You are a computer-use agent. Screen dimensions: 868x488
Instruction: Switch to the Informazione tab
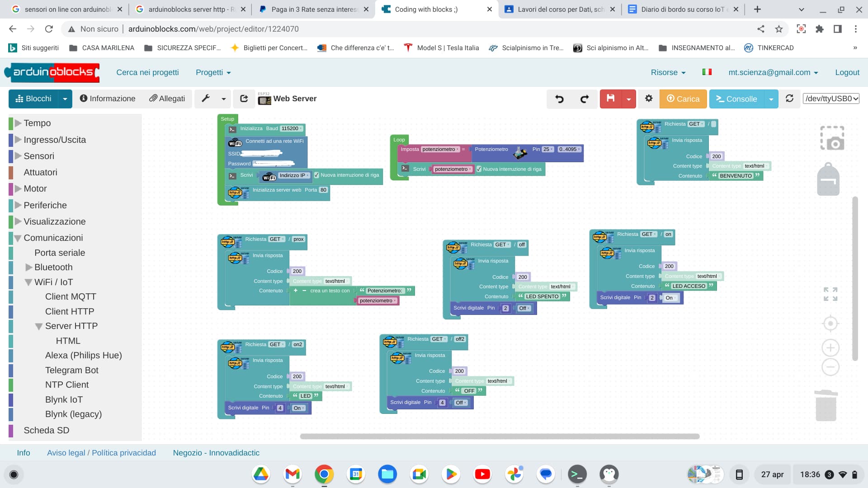click(x=108, y=99)
